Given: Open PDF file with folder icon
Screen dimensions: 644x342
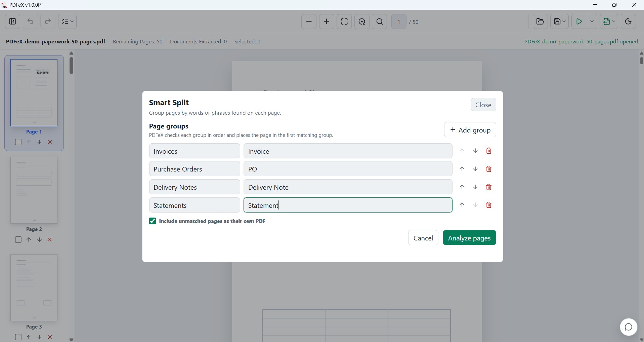Looking at the screenshot, I should [540, 22].
